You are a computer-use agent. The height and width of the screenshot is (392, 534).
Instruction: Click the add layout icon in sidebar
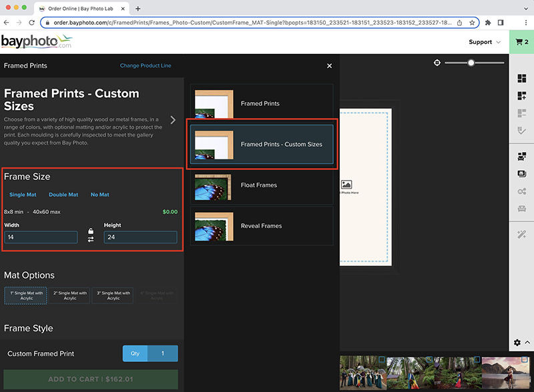(x=521, y=95)
